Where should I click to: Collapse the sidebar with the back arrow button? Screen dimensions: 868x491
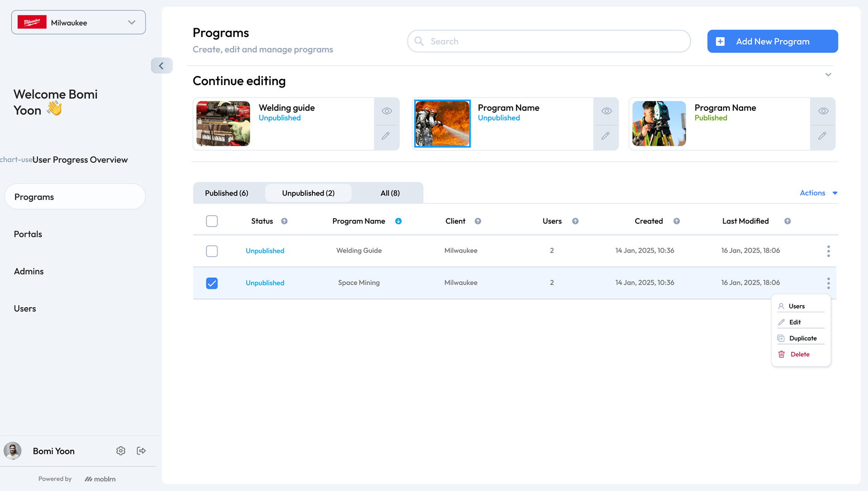coord(161,66)
